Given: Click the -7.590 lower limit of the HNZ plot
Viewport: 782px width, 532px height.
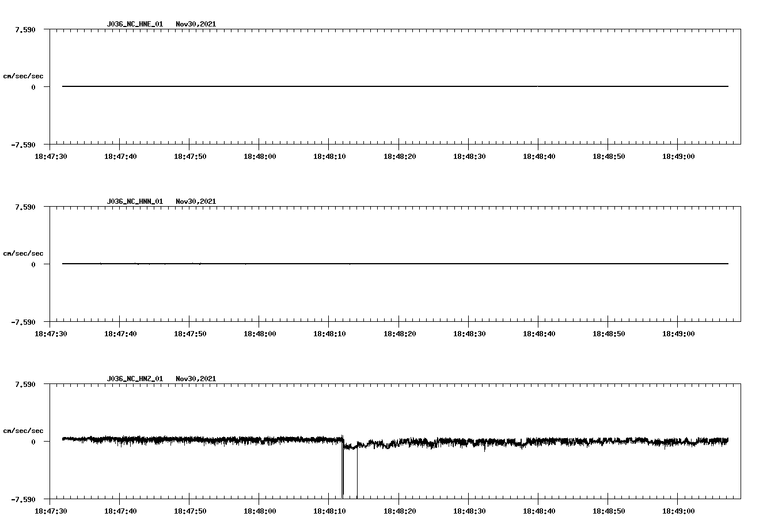Looking at the screenshot, I should click(23, 499).
